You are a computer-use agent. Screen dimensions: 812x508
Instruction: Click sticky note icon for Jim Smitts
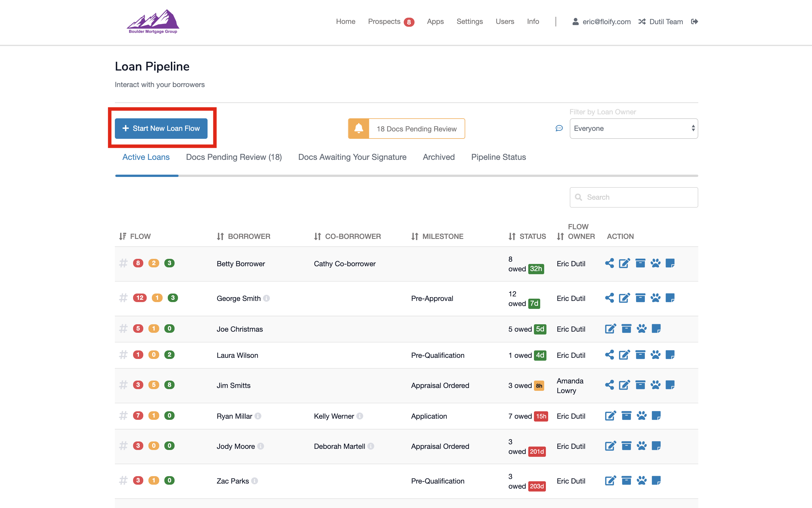[x=670, y=385]
